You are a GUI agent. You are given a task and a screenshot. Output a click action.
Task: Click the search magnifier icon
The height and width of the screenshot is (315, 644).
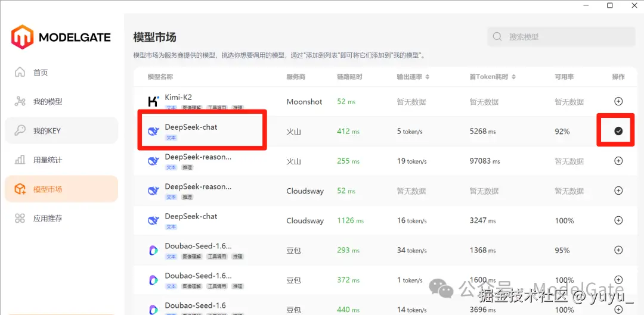[x=497, y=36]
